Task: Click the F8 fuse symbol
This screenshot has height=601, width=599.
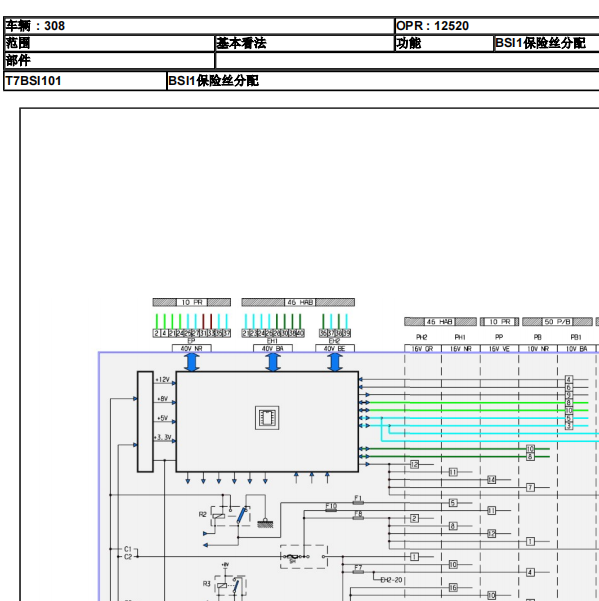Action: (x=358, y=516)
